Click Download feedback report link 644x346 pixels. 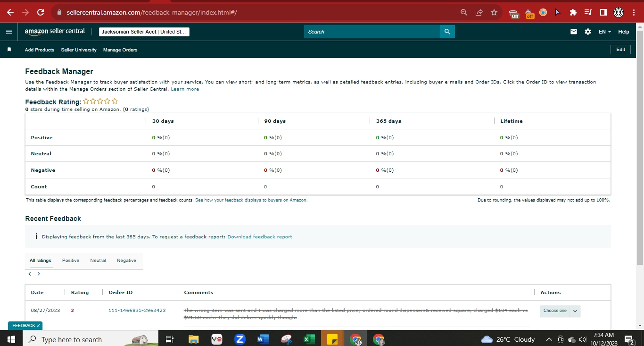click(260, 236)
